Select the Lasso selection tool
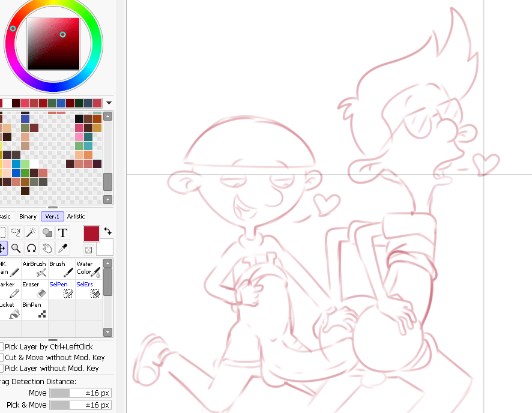The width and height of the screenshot is (532, 413). (x=16, y=232)
